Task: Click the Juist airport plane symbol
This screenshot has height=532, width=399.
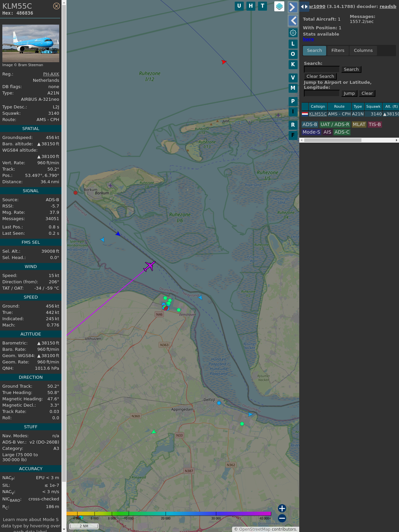Action: pyautogui.click(x=278, y=115)
